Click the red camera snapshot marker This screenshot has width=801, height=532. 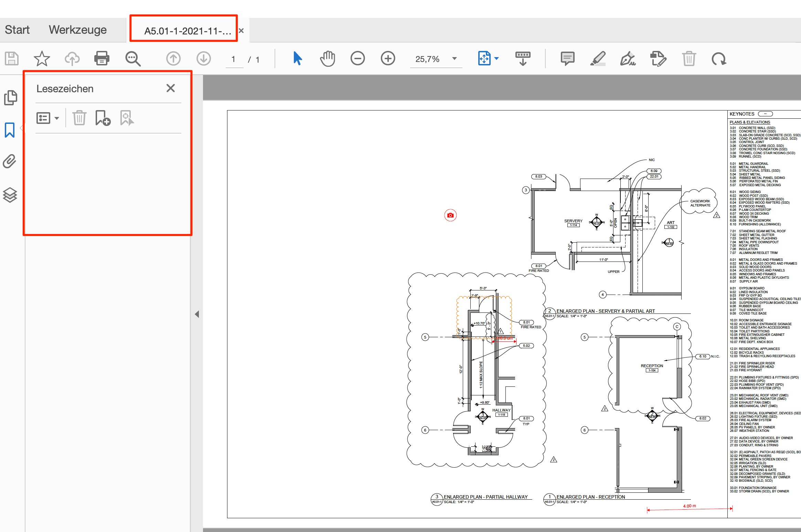(x=450, y=215)
